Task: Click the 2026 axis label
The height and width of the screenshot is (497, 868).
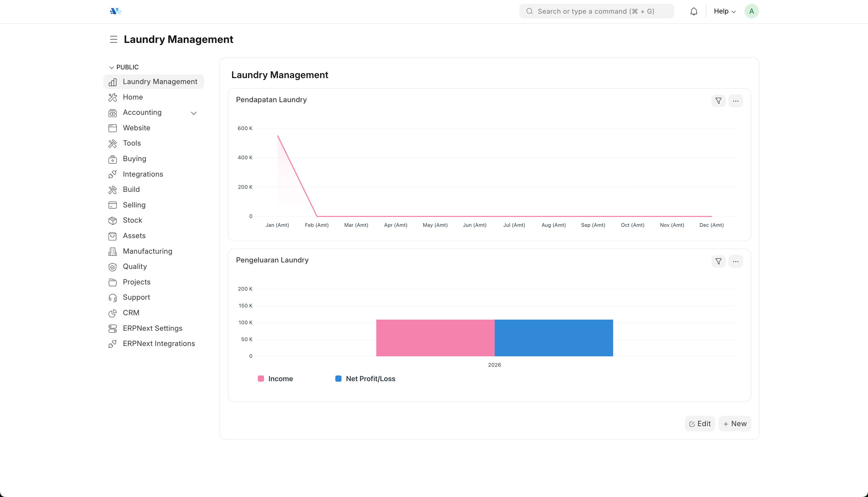Action: (x=494, y=365)
